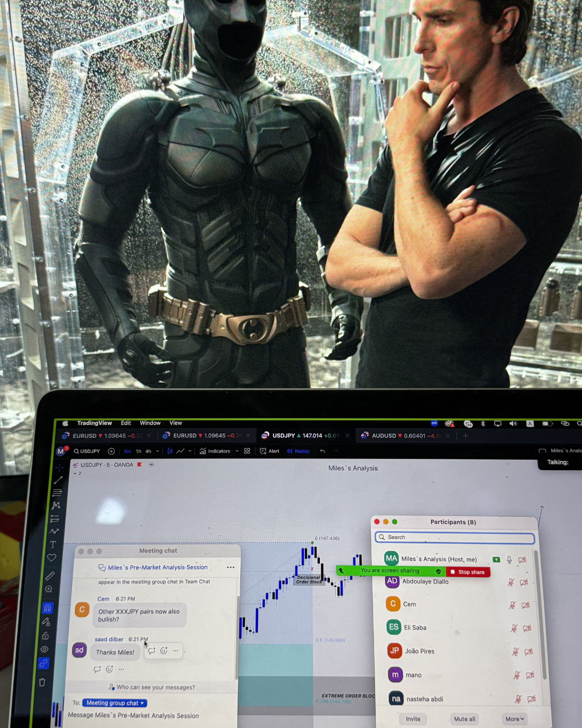This screenshot has width=582, height=728.
Task: Select the crosshair cursor tool
Action: pyautogui.click(x=60, y=467)
